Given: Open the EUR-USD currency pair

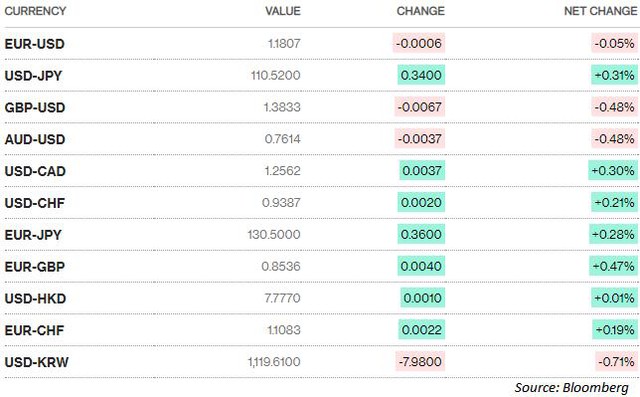Looking at the screenshot, I should pos(35,44).
